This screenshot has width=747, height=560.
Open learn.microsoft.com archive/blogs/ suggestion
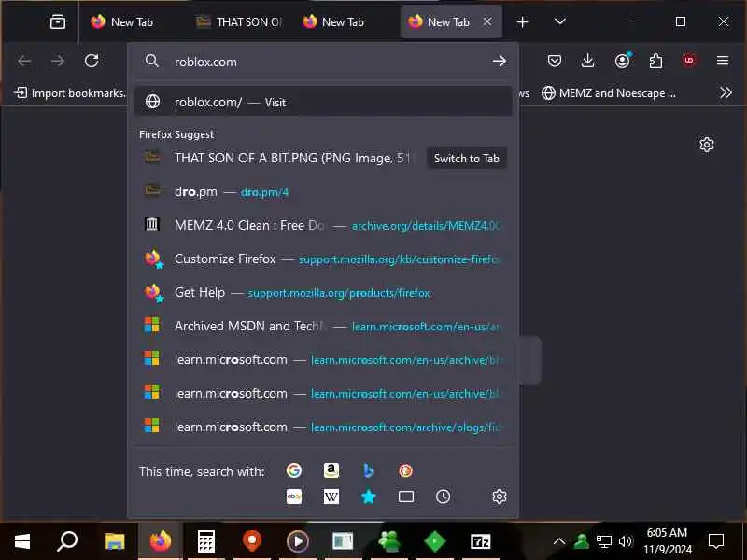tap(323, 427)
